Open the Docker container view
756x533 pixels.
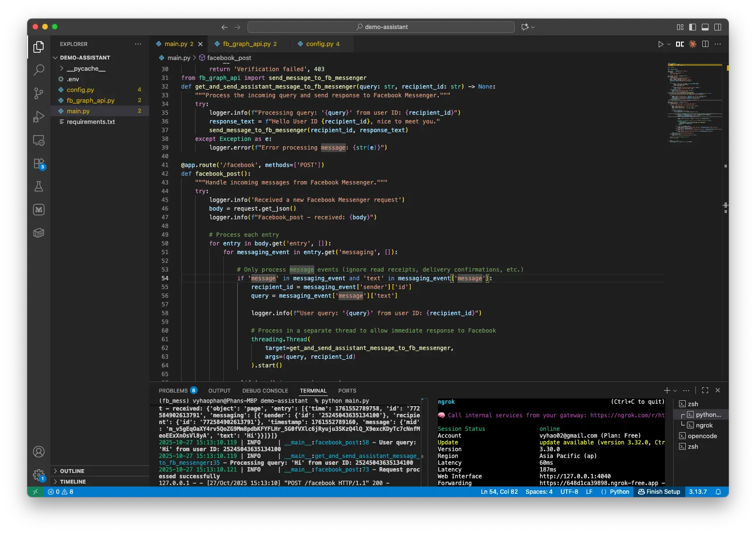point(39,233)
